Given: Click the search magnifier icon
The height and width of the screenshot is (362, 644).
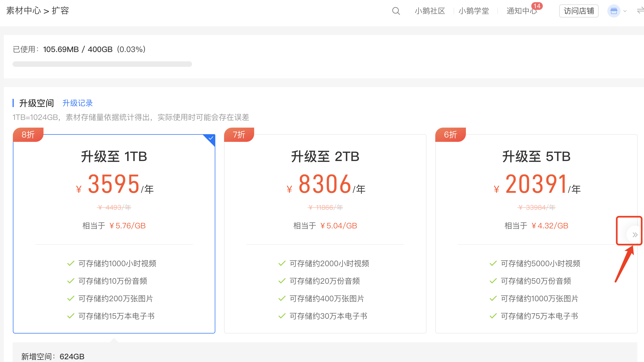Looking at the screenshot, I should 396,11.
